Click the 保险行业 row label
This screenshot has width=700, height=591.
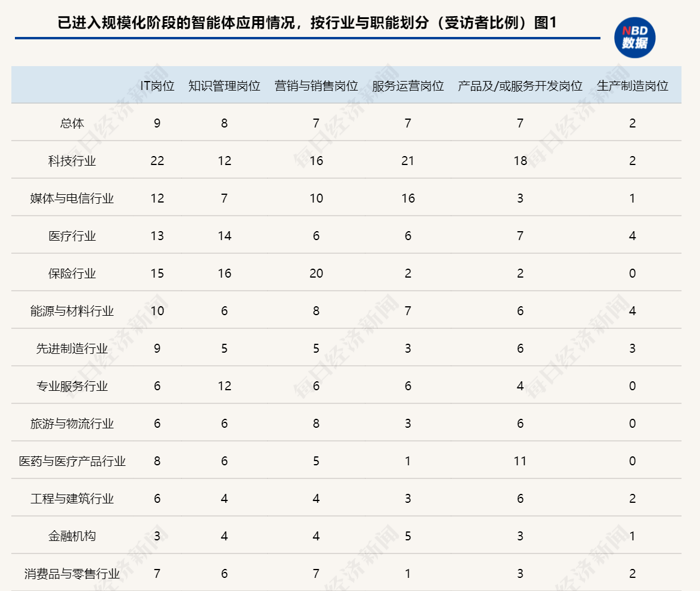(x=72, y=273)
